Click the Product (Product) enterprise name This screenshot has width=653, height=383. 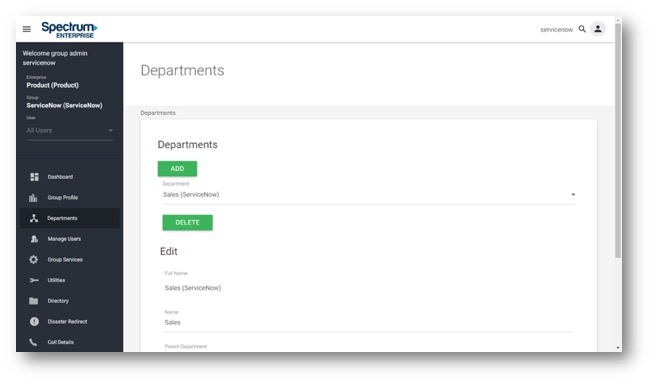point(52,85)
